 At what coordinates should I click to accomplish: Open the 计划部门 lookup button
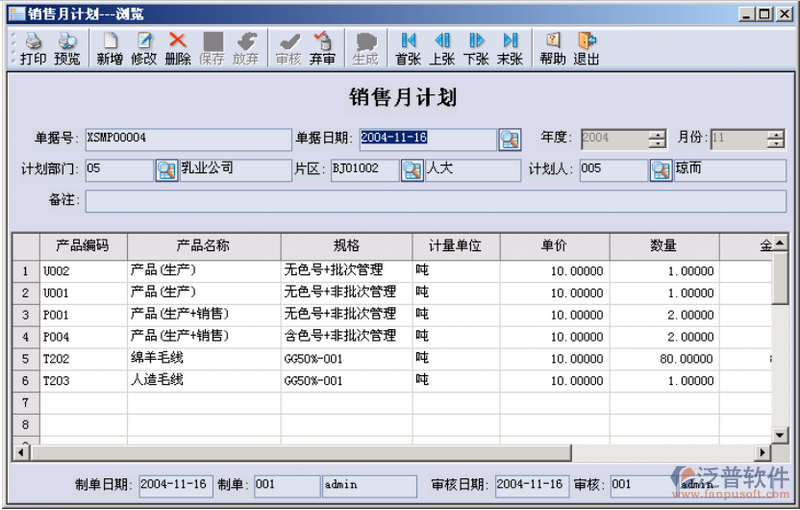point(166,170)
